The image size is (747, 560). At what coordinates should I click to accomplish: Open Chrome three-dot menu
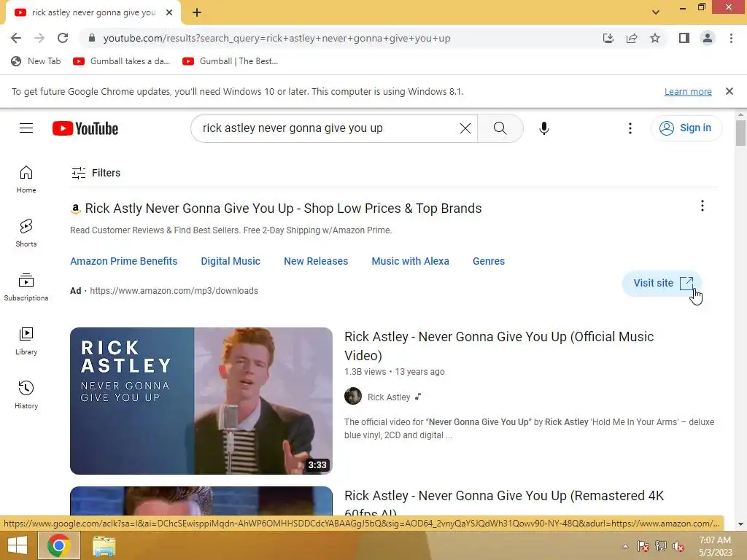731,38
